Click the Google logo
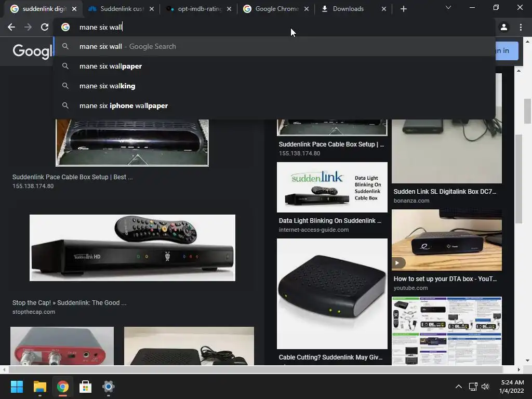Screen dimensions: 532x399 (x=33, y=51)
